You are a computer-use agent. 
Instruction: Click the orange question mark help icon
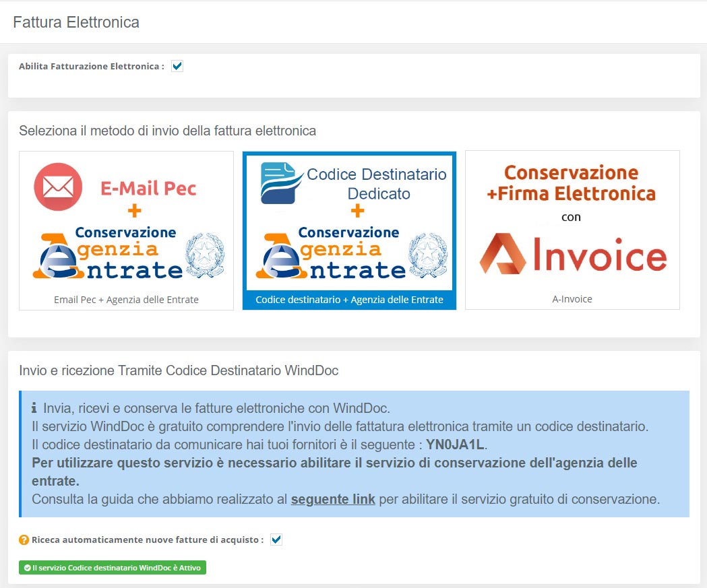pos(24,540)
